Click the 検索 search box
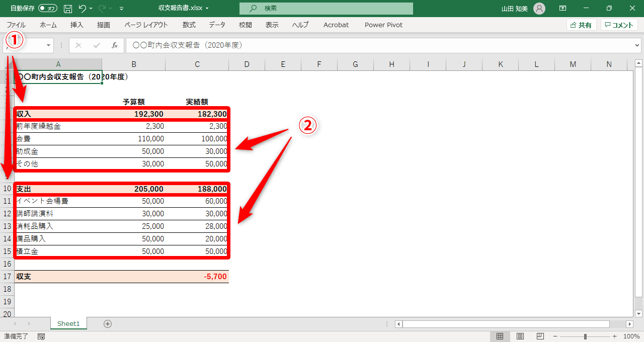Viewport: 644px width, 342px height. click(326, 9)
